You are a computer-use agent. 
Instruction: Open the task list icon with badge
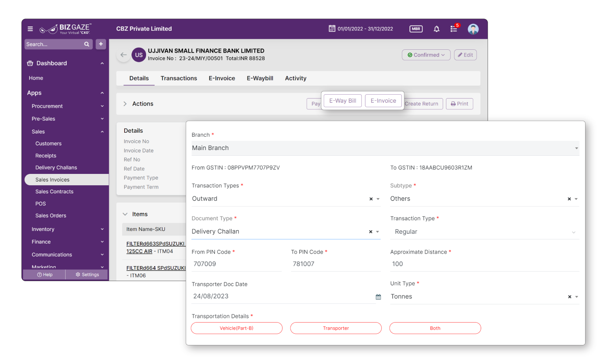(x=454, y=29)
